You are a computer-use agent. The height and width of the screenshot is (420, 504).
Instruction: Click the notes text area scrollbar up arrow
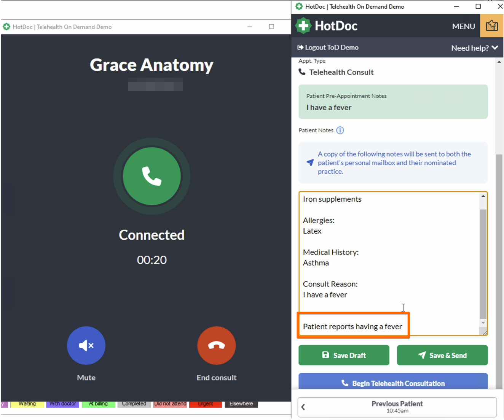(483, 196)
